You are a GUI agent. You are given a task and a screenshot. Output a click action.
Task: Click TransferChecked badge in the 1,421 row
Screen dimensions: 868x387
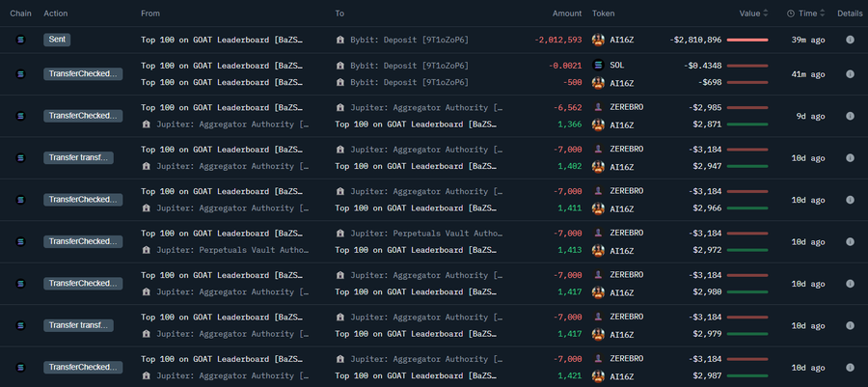tap(83, 367)
